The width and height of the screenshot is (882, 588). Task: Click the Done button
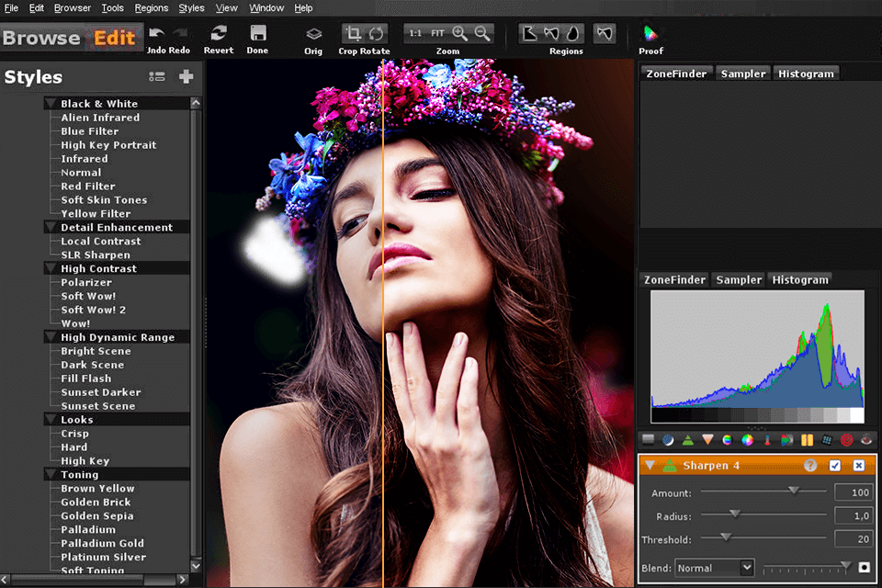(257, 39)
